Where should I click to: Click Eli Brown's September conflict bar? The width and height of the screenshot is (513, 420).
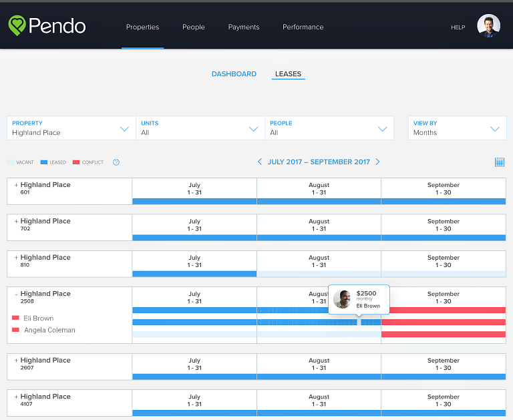click(x=444, y=323)
